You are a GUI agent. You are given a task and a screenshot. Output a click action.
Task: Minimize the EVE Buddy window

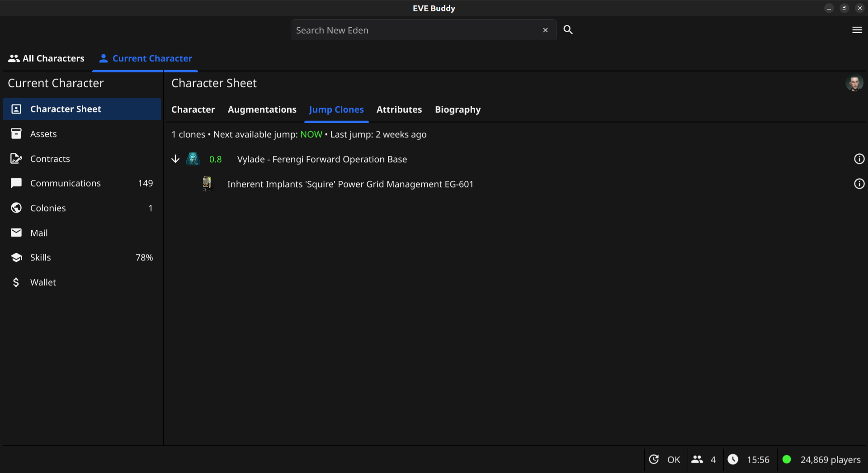pos(829,8)
